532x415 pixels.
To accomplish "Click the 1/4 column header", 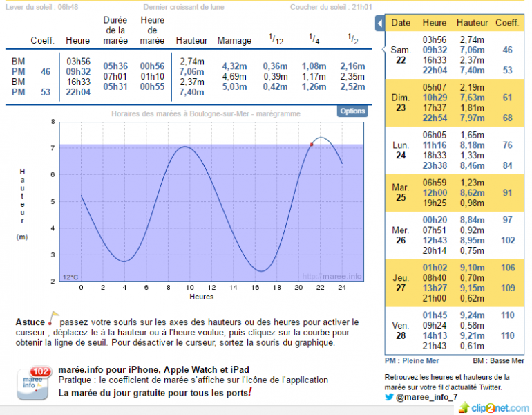I will coord(314,39).
